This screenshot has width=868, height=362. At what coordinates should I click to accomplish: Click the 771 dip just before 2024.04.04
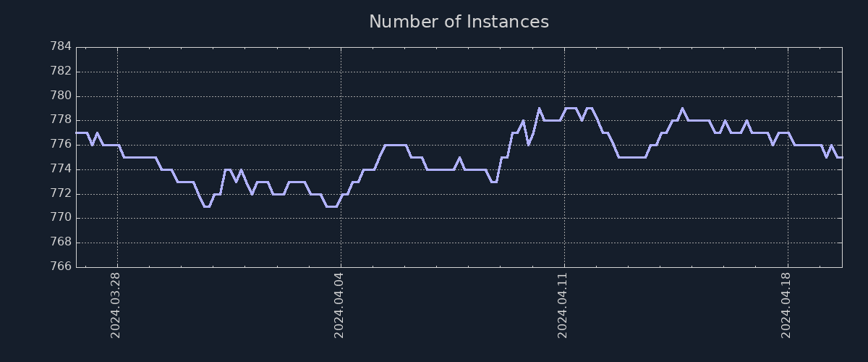331,206
